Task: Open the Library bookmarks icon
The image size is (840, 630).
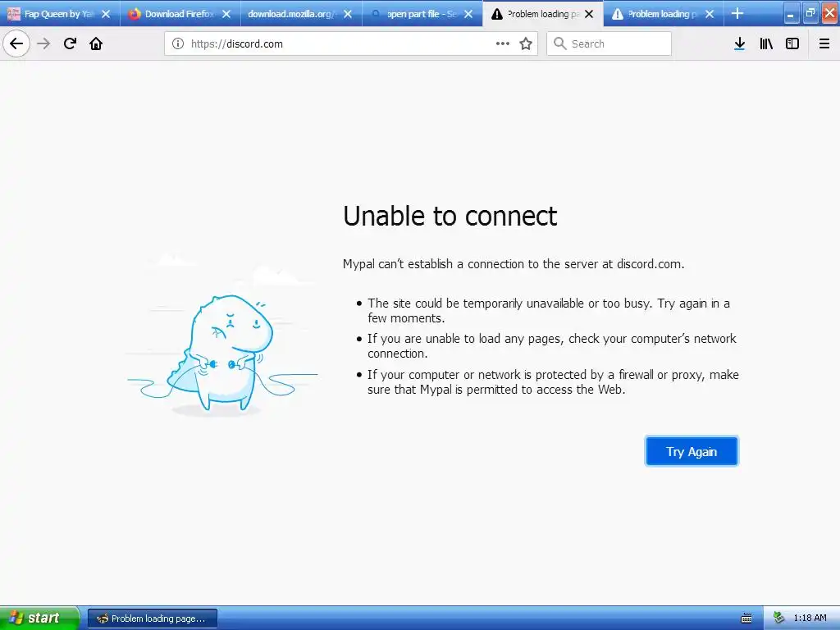Action: click(x=766, y=43)
